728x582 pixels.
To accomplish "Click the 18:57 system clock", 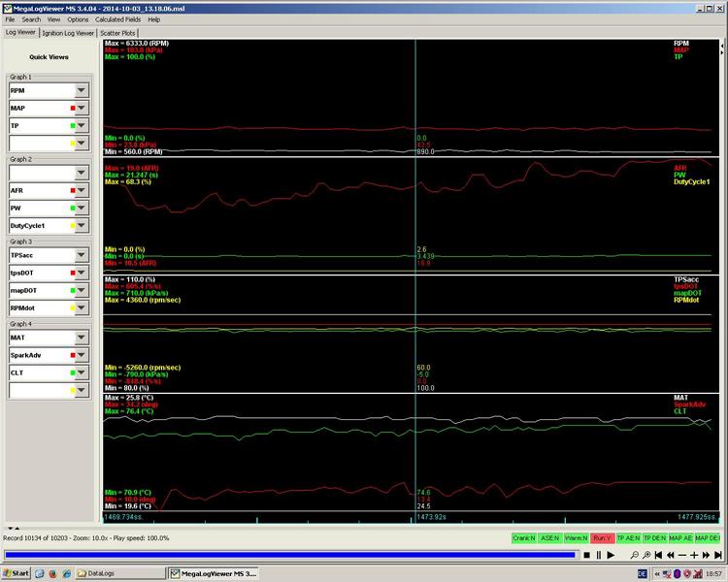I will (715, 574).
